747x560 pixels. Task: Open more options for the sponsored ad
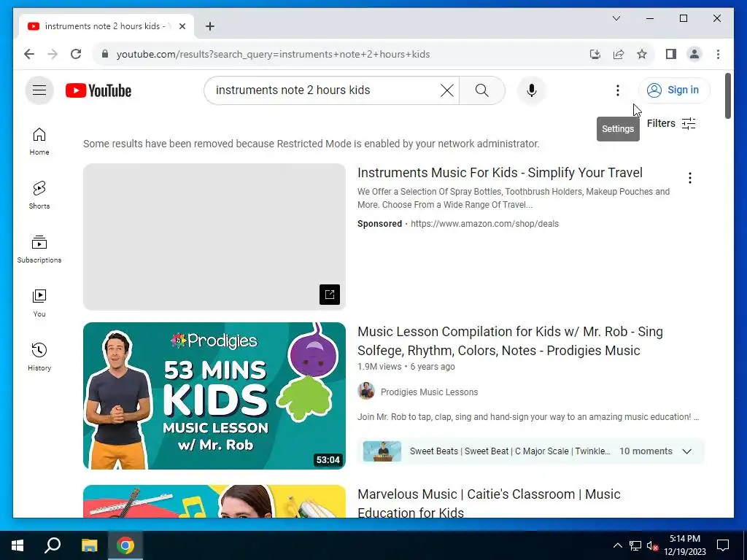[689, 178]
